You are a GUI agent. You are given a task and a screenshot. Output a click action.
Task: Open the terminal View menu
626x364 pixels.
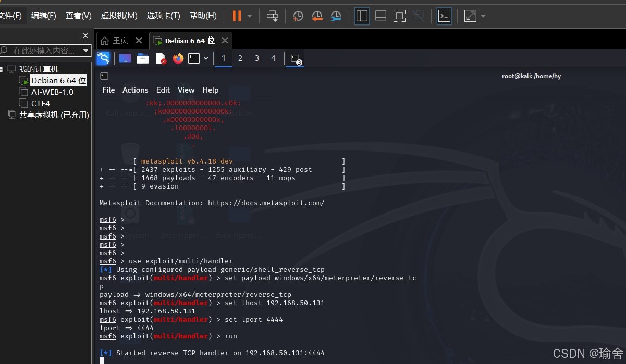pos(186,90)
